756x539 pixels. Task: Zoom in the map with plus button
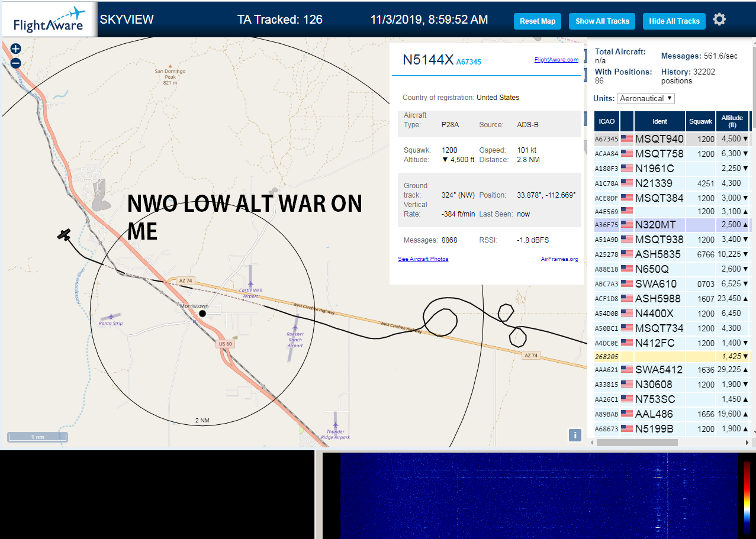pos(16,49)
